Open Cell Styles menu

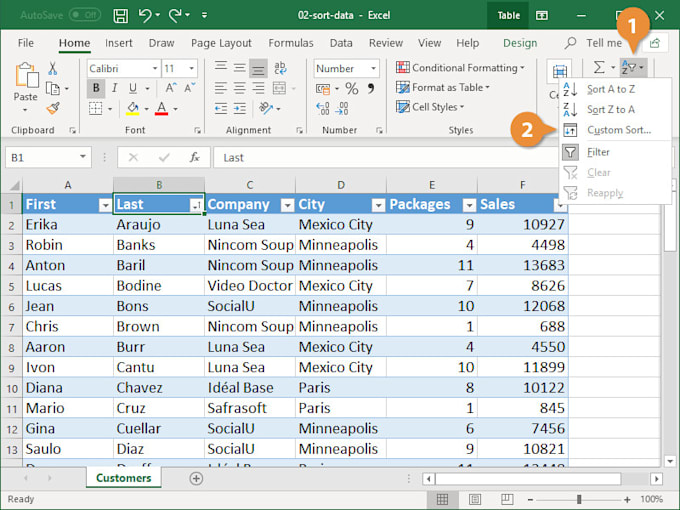(430, 107)
